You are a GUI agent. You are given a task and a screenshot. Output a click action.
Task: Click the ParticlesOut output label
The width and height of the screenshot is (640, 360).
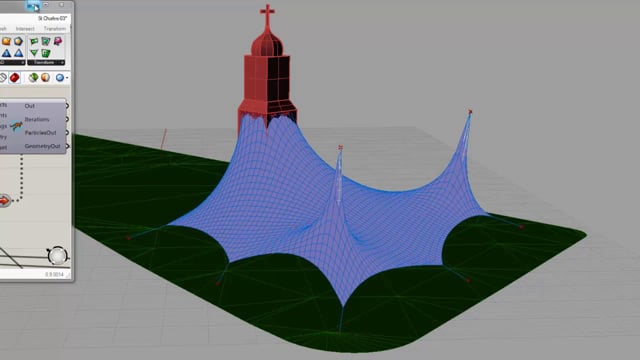(x=40, y=133)
